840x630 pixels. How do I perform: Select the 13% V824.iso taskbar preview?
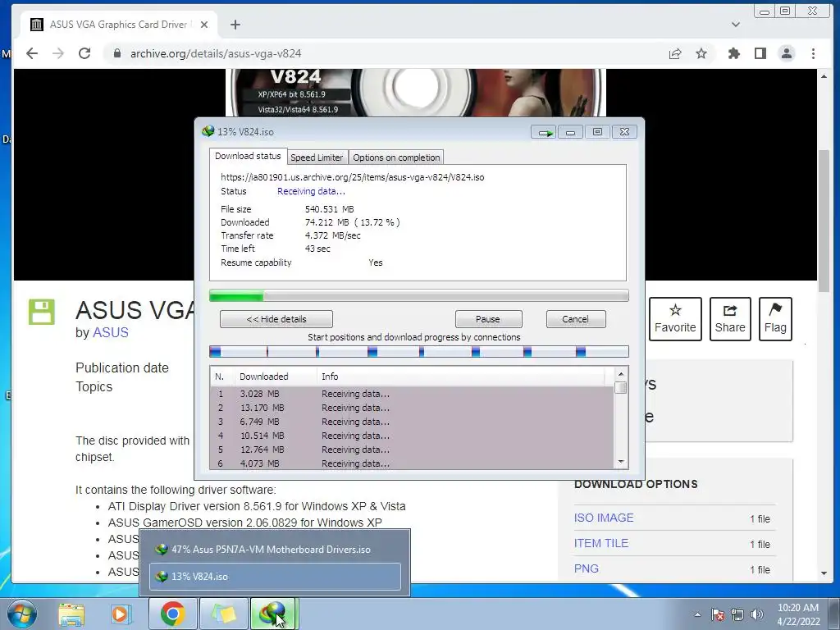pos(275,577)
